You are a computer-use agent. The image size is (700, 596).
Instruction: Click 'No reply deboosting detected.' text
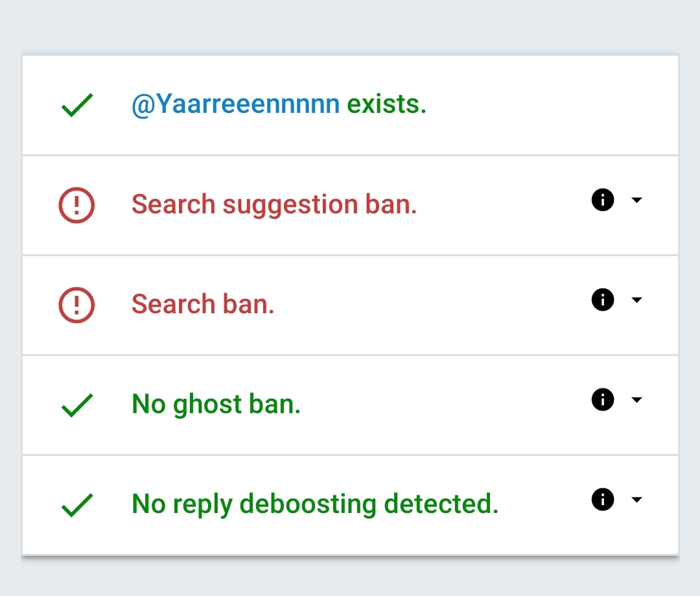tap(315, 505)
